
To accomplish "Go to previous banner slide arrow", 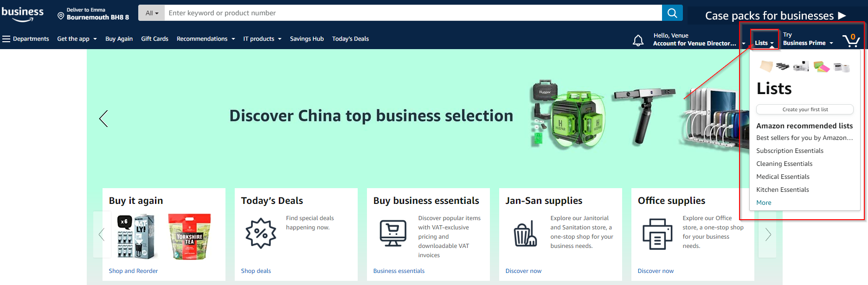I will 103,119.
